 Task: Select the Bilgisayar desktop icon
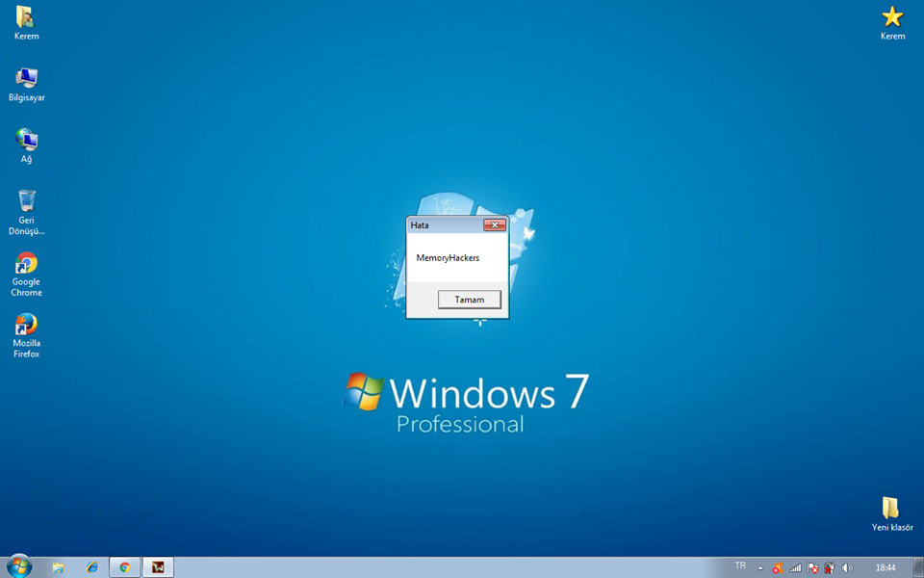tap(27, 85)
